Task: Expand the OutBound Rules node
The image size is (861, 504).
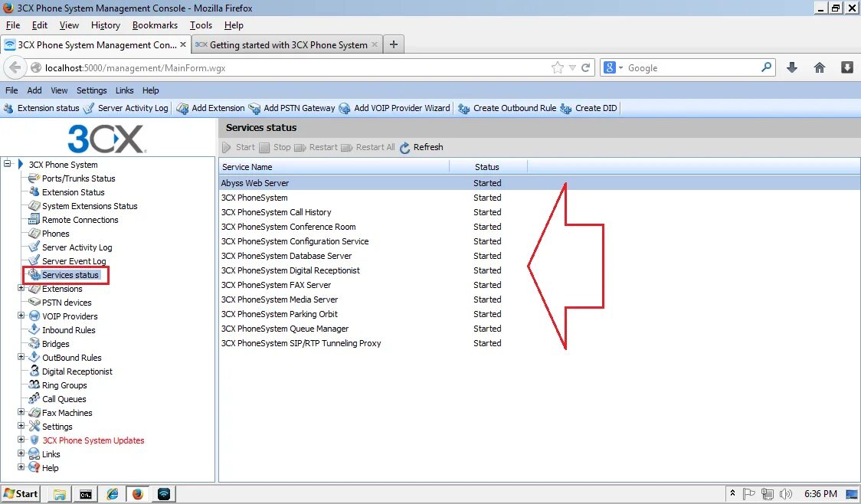Action: click(21, 356)
